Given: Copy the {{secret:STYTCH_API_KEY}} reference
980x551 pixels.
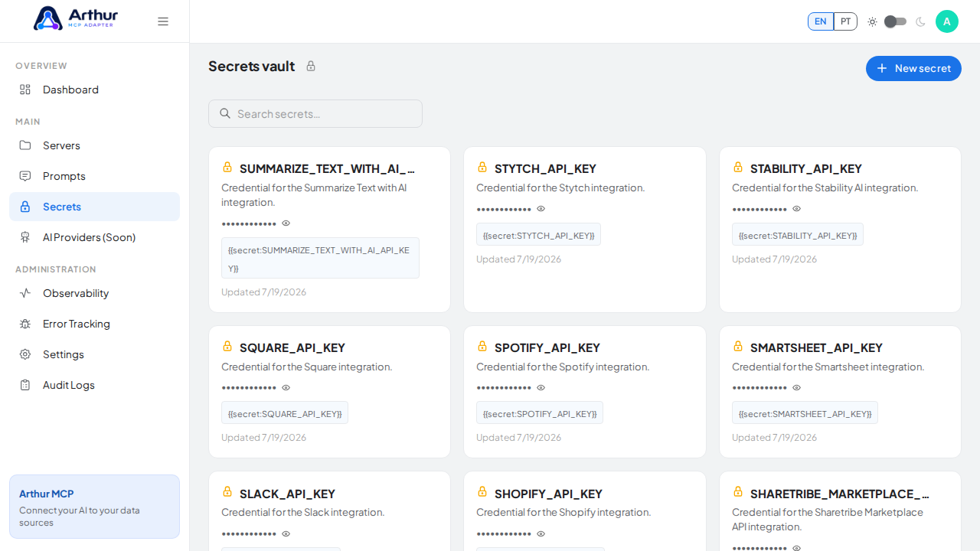Looking at the screenshot, I should [538, 235].
